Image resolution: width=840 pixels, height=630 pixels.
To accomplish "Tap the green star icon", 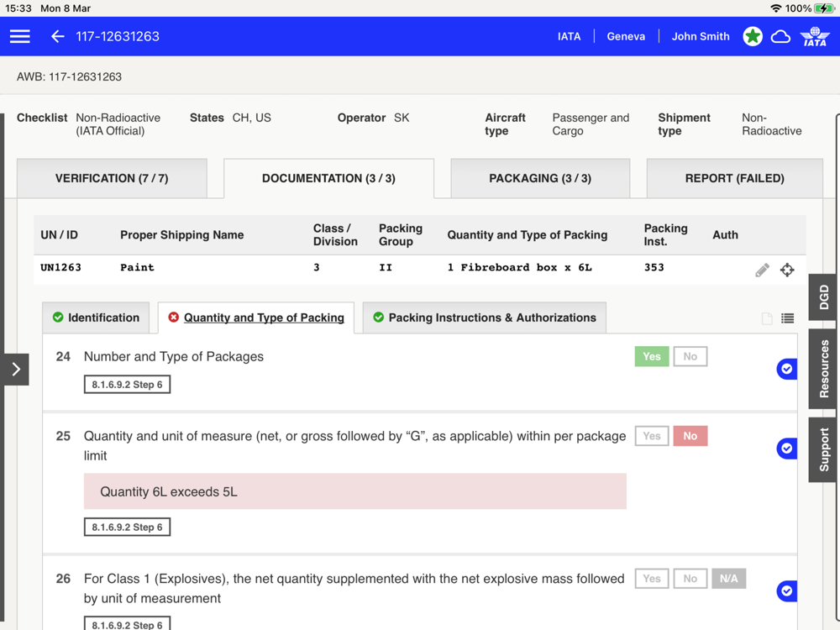I will 752,36.
